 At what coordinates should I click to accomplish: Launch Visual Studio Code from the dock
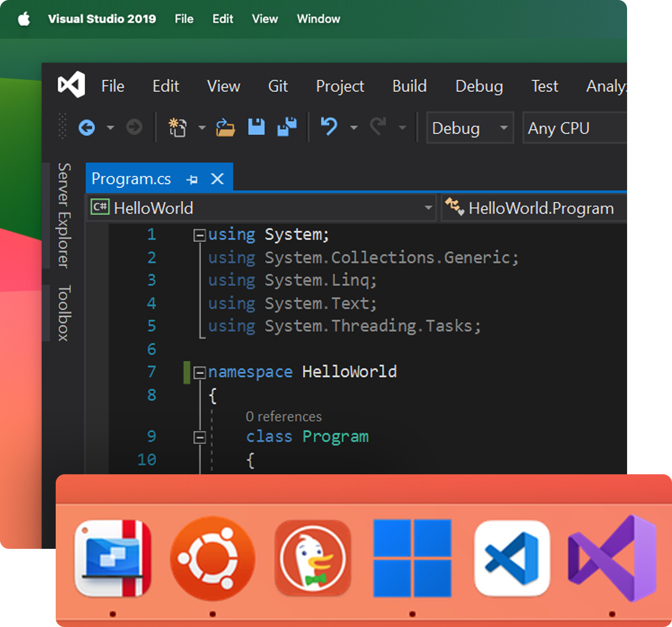[x=512, y=558]
